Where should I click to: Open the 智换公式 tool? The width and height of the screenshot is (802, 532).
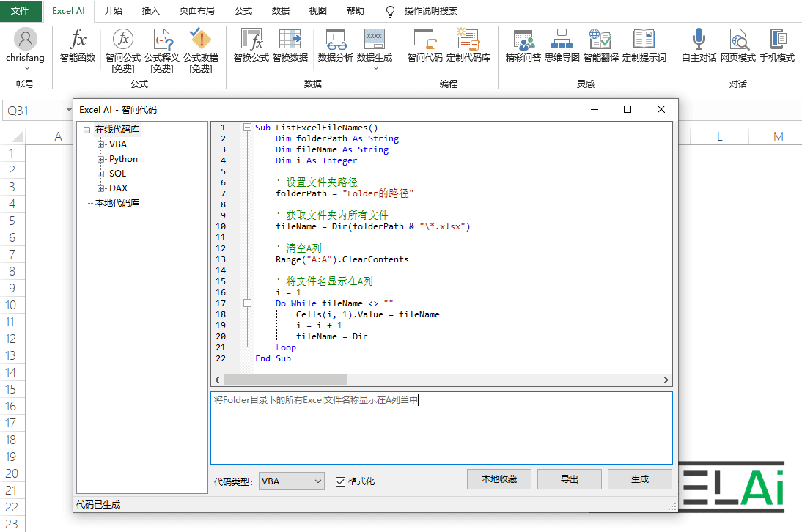[x=251, y=45]
